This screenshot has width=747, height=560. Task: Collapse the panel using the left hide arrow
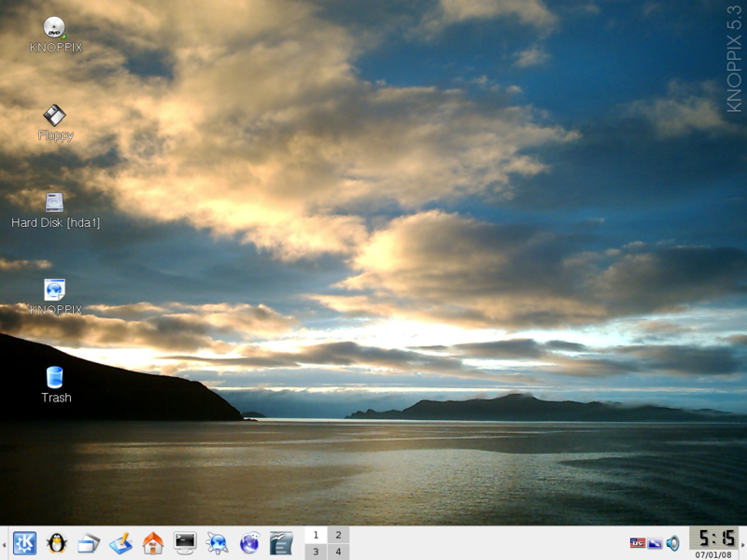point(5,544)
